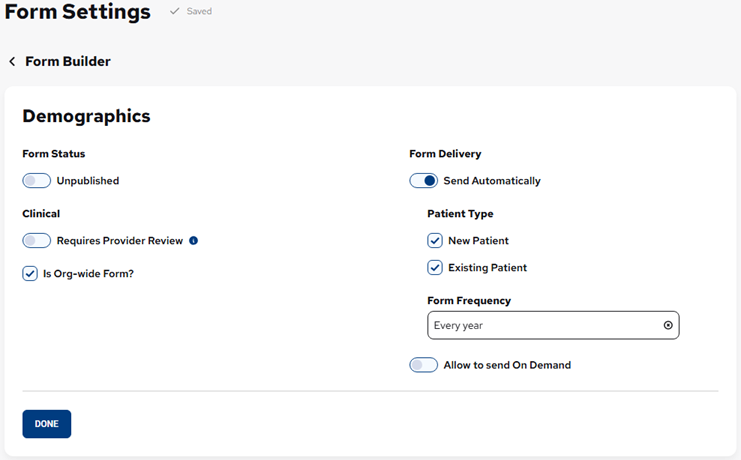Click the circle icon in Form Frequency field

point(668,326)
